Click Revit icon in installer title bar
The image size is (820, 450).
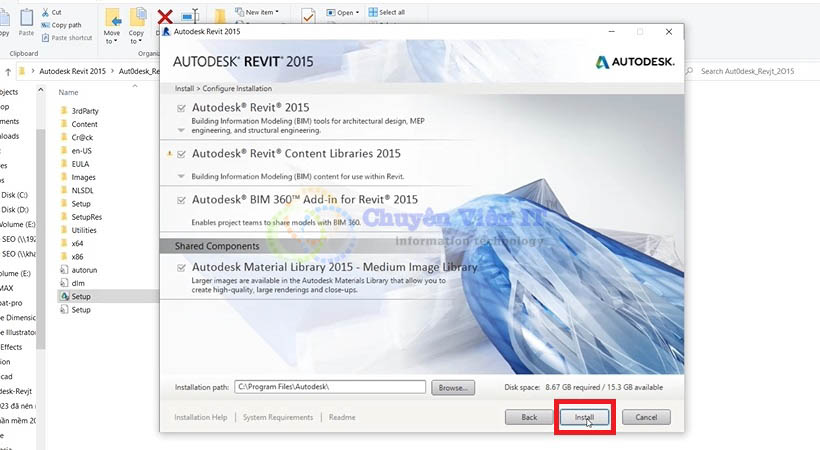[167, 31]
